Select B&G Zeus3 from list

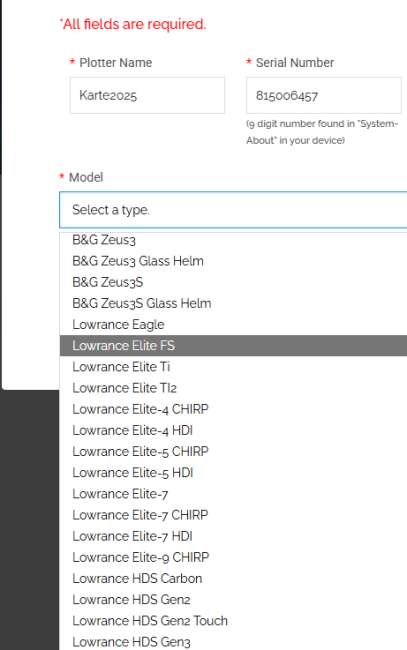[x=233, y=240]
